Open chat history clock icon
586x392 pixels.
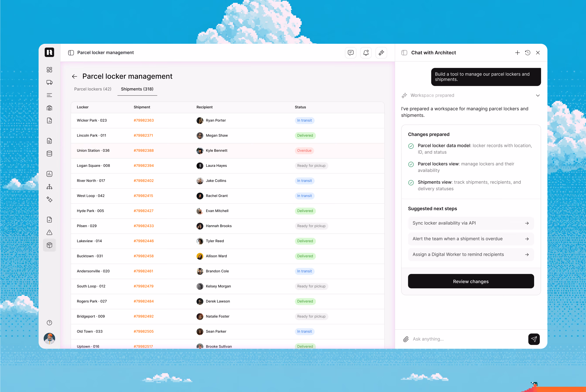[527, 53]
